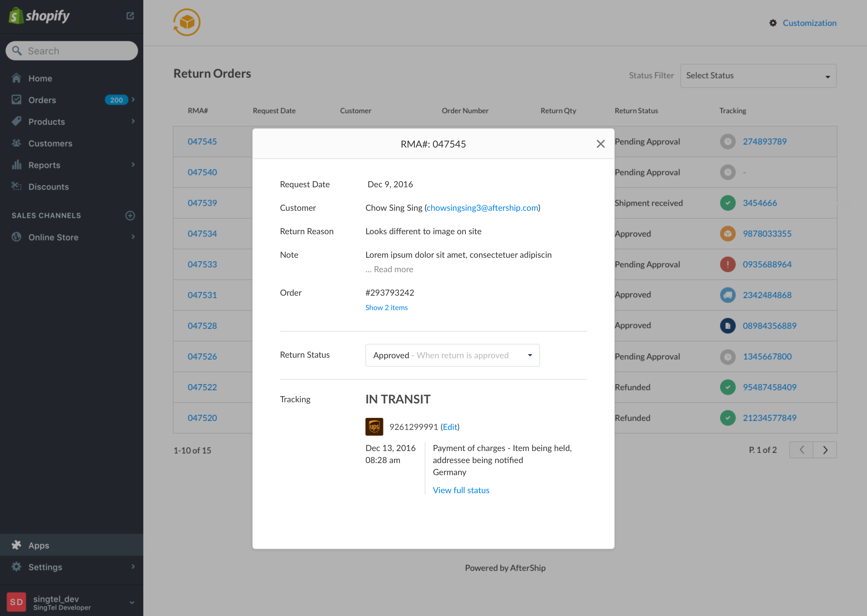
Task: Open Customers in the sidebar
Action: click(50, 143)
